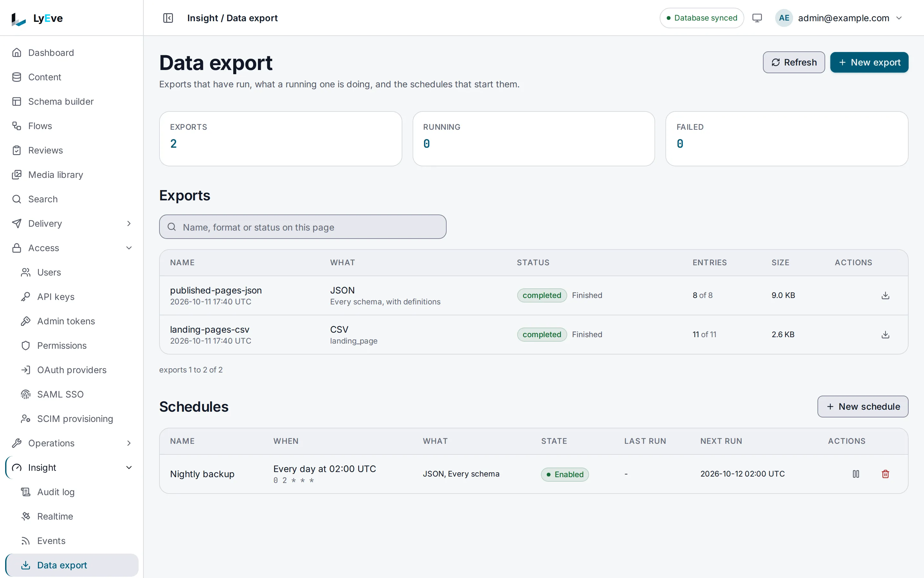The height and width of the screenshot is (578, 924).
Task: Open the Dashboard page
Action: coord(72,53)
